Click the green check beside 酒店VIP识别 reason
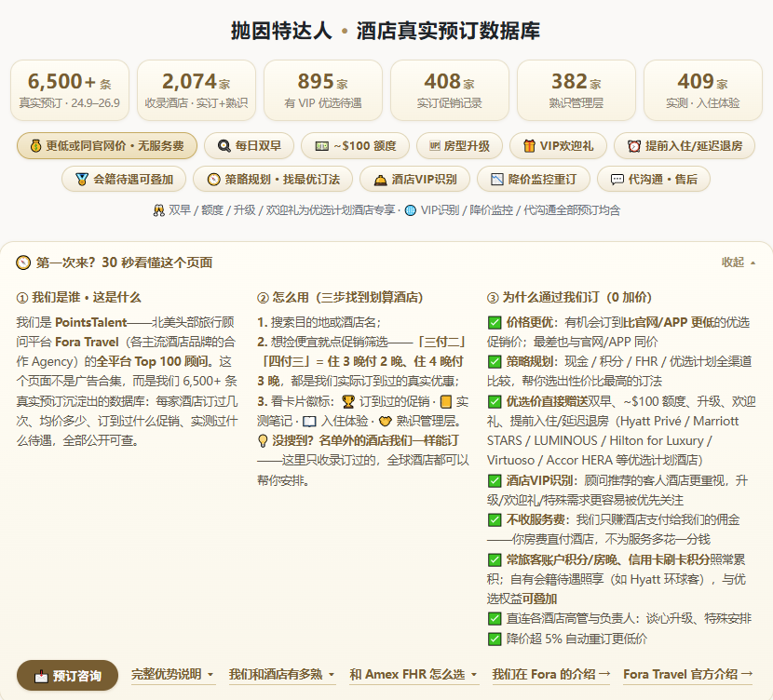773x700 pixels. tap(495, 481)
